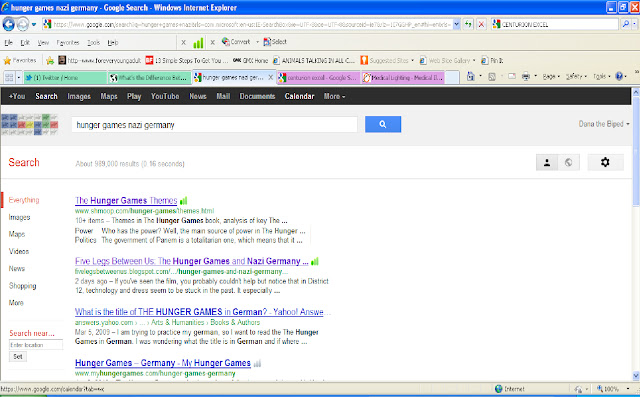The image size is (640, 397).
Task: Open YouTube in the Google navigation bar
Action: [165, 96]
